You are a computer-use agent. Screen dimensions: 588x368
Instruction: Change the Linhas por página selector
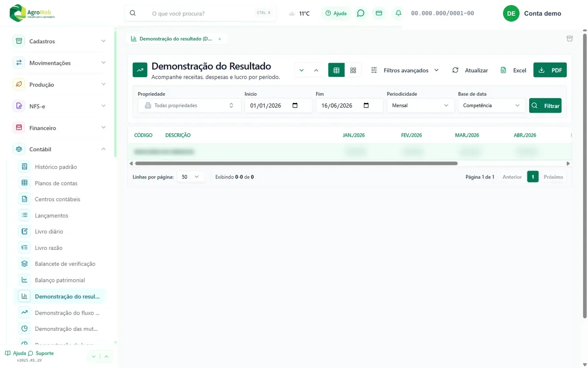click(190, 177)
